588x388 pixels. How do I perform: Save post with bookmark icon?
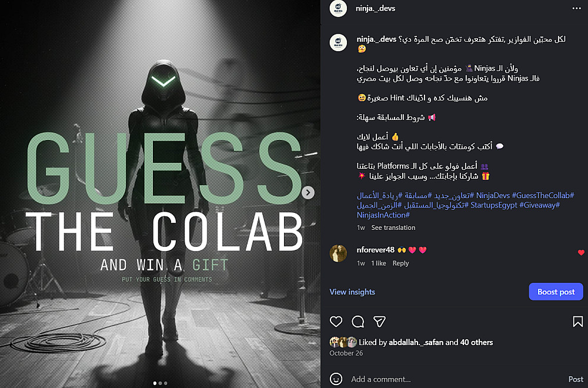(577, 321)
